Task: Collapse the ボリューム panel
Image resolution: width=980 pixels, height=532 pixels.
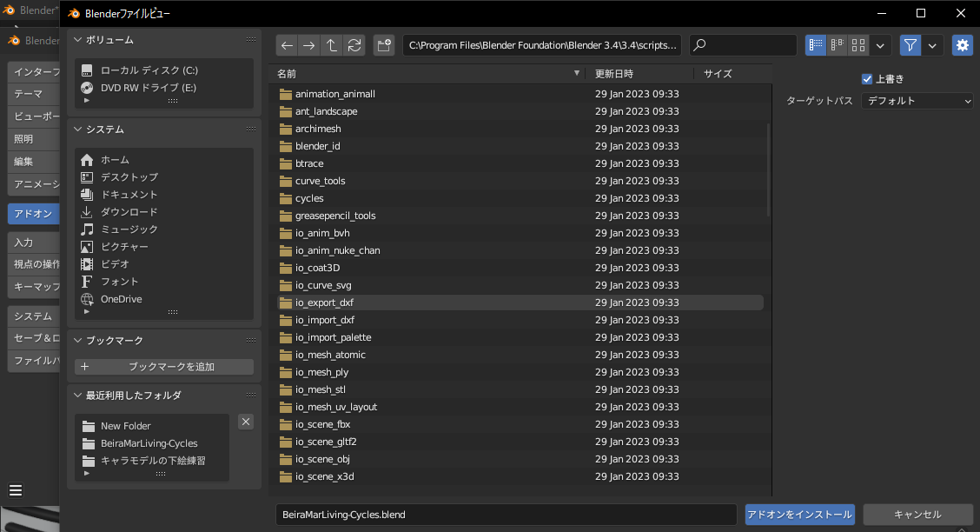Action: click(x=77, y=40)
